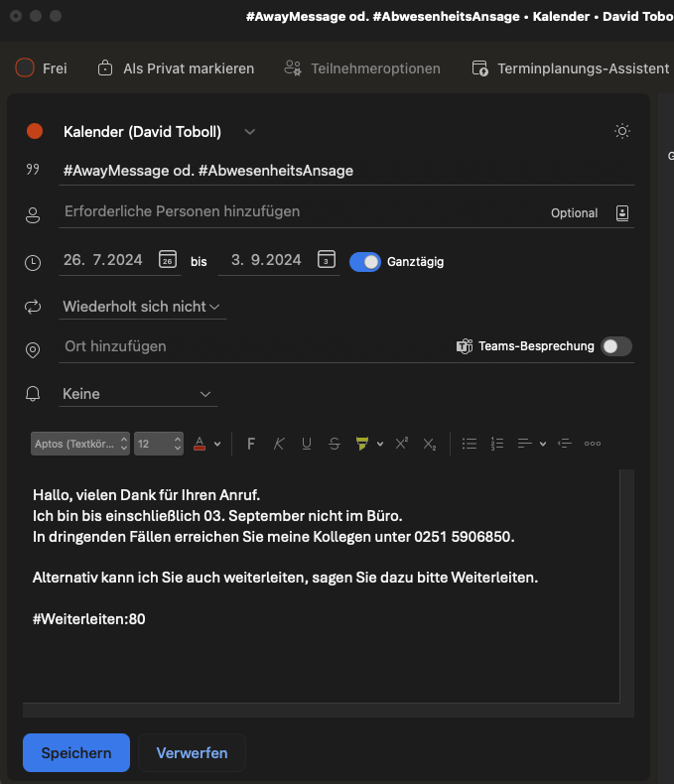Viewport: 674px width, 784px height.
Task: Open the text highlight color picker
Action: 363,444
